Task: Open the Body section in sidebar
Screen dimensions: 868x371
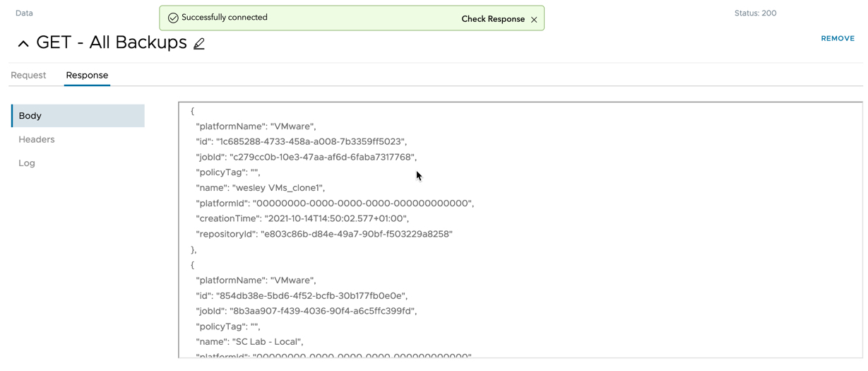Action: click(78, 116)
